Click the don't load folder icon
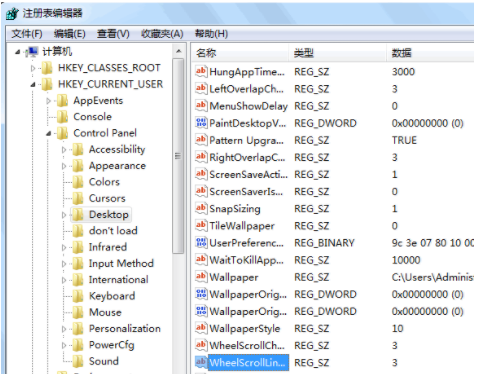 click(78, 231)
